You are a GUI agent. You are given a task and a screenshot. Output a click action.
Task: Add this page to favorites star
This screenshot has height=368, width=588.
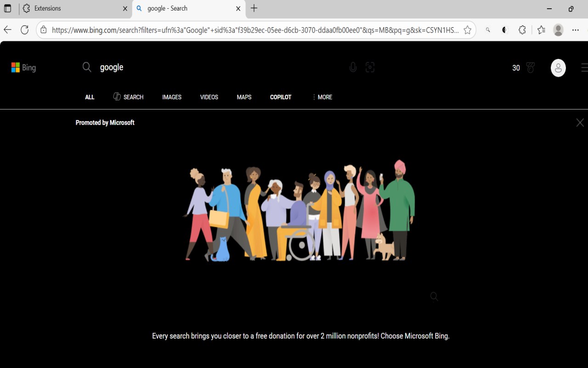(x=467, y=30)
